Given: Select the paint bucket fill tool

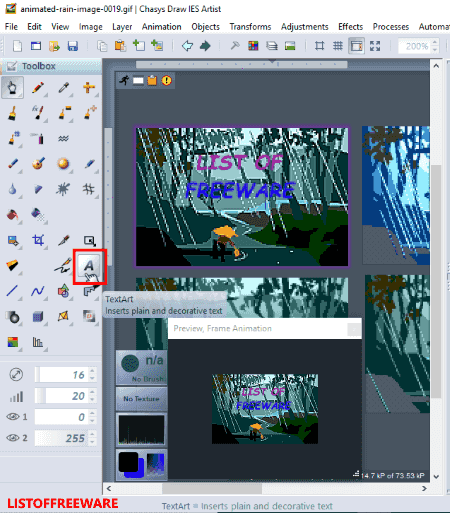Looking at the screenshot, I should 12,214.
